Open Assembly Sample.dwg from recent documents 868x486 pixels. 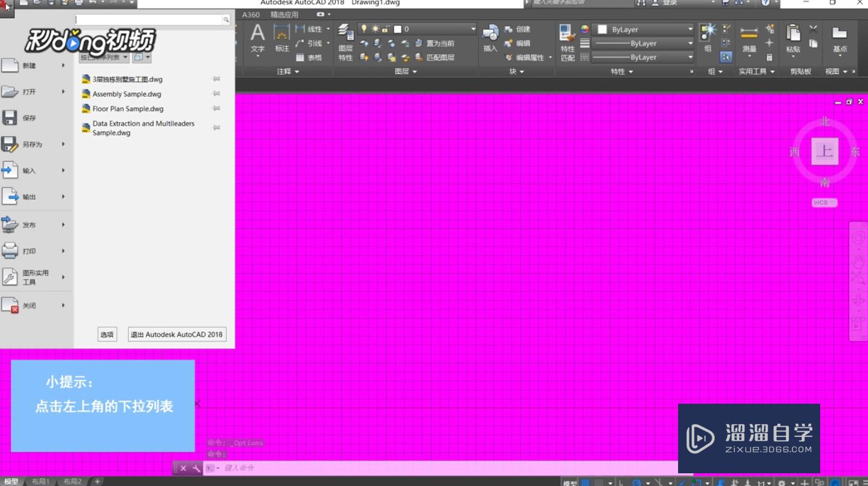126,94
